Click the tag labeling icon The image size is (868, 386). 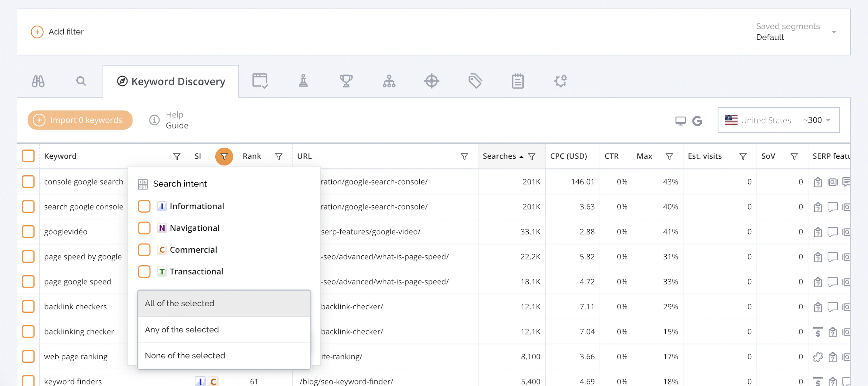pos(475,81)
